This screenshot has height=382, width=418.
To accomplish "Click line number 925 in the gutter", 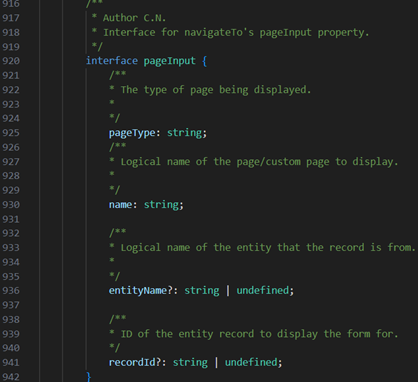I will pyautogui.click(x=11, y=133).
